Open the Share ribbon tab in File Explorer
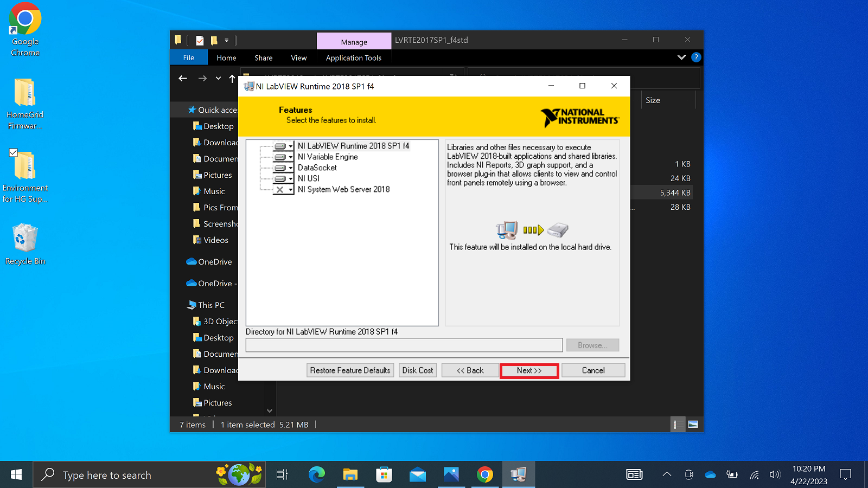The width and height of the screenshot is (868, 488). click(264, 57)
